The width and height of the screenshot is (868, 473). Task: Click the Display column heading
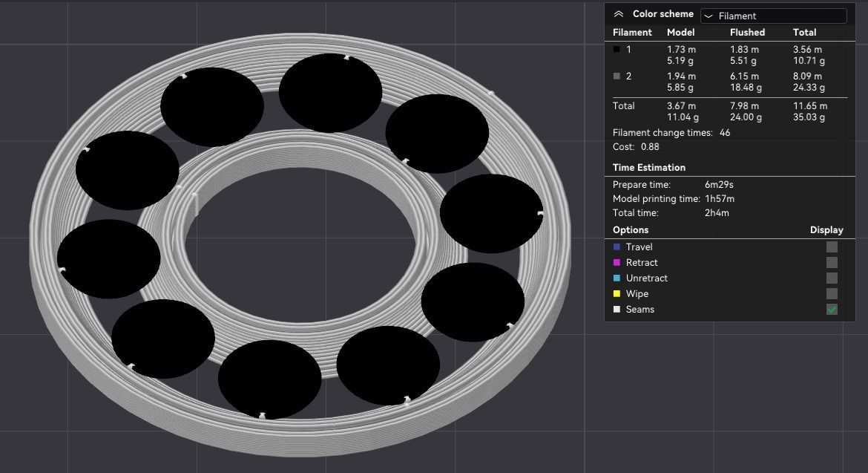[x=826, y=230]
